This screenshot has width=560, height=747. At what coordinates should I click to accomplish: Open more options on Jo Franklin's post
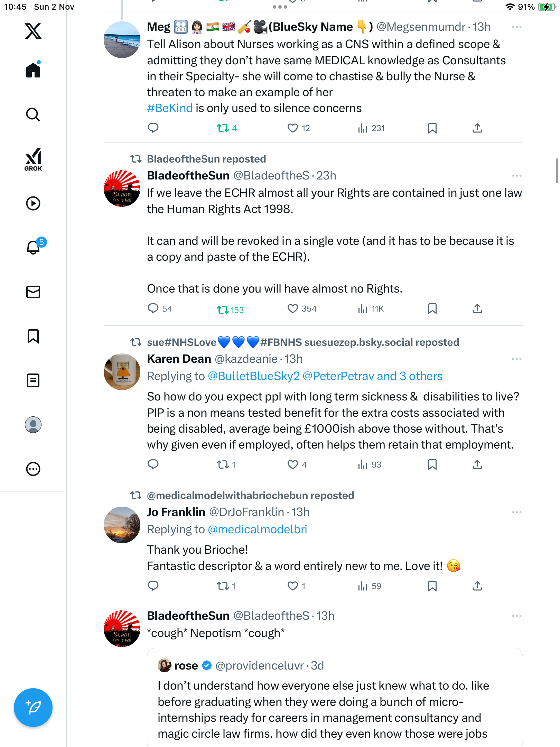(x=516, y=512)
